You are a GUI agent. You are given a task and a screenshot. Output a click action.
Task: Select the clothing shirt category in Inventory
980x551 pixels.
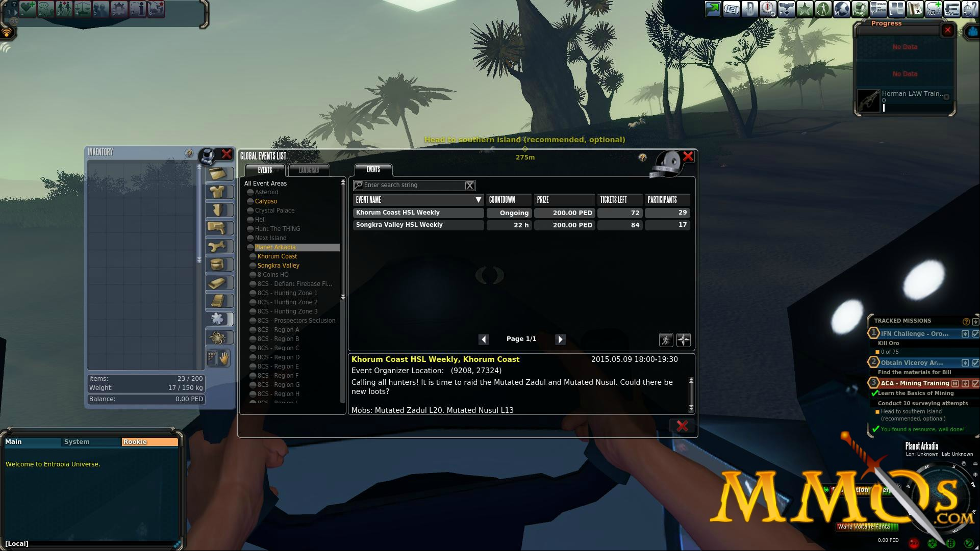(x=219, y=192)
